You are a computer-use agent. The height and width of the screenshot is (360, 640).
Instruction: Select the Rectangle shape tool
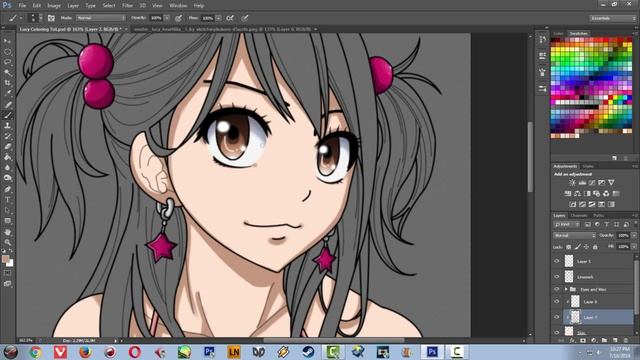click(7, 221)
